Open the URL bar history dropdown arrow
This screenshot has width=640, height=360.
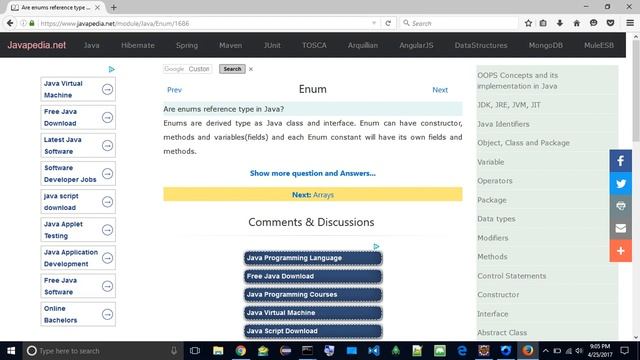tap(374, 23)
